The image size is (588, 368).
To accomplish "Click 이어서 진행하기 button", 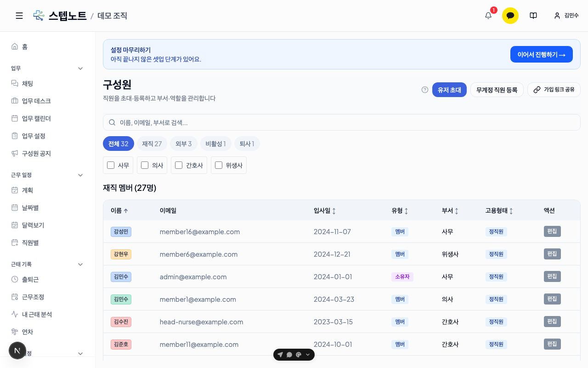I will coord(542,54).
